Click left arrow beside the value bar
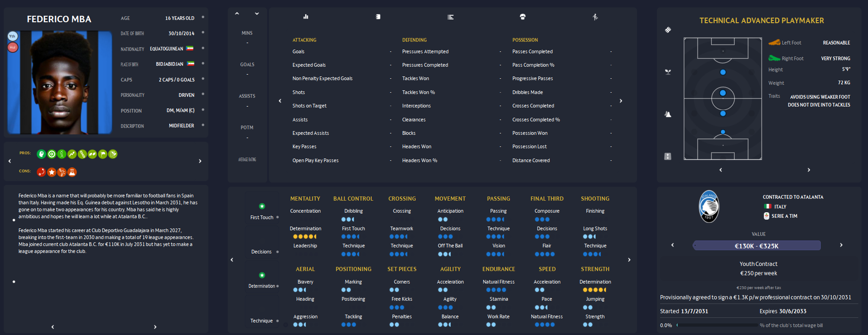This screenshot has height=335, width=868. click(673, 245)
